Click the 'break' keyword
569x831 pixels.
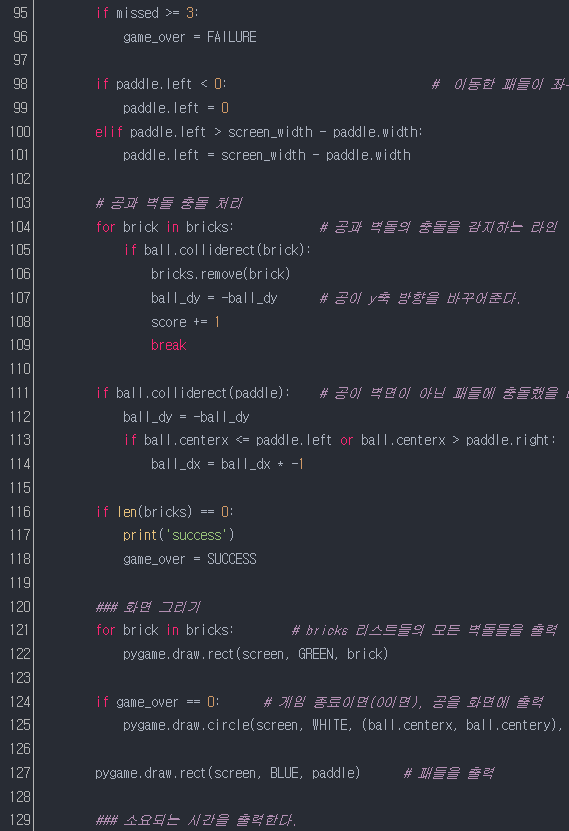[x=168, y=345]
